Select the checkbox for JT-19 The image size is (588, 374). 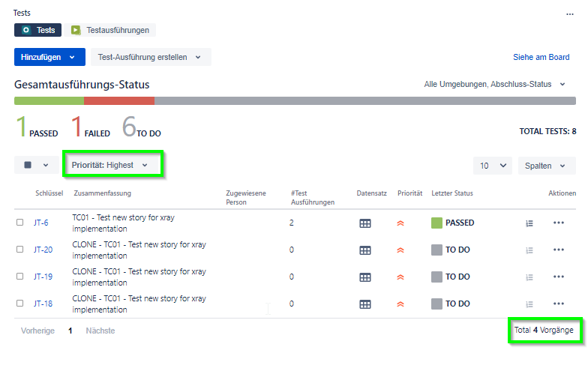[x=19, y=276]
